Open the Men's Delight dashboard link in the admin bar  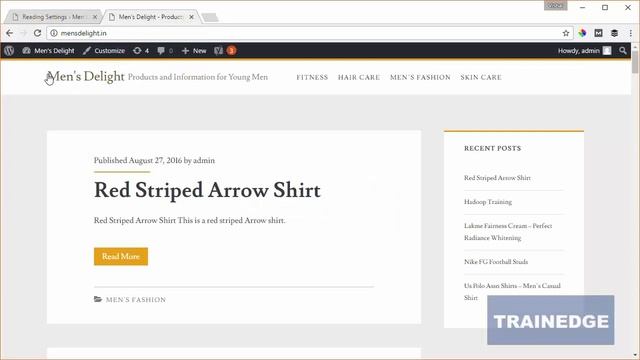tap(49, 51)
